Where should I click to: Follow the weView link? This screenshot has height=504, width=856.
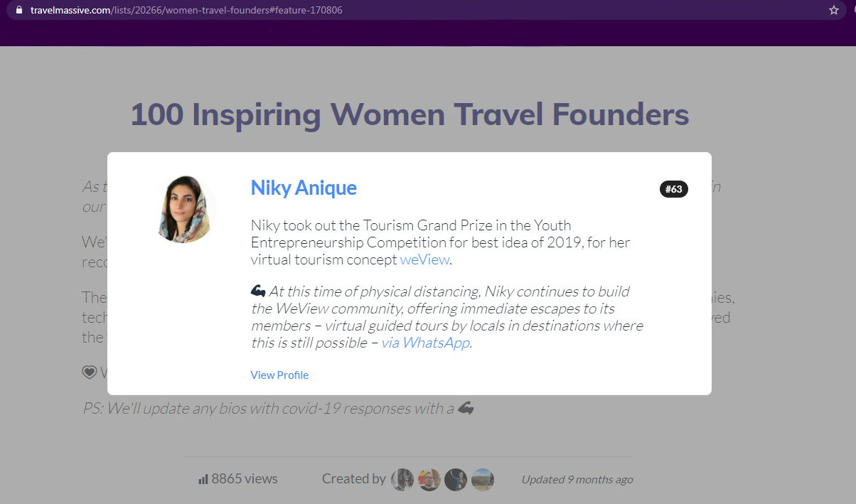[x=424, y=259]
